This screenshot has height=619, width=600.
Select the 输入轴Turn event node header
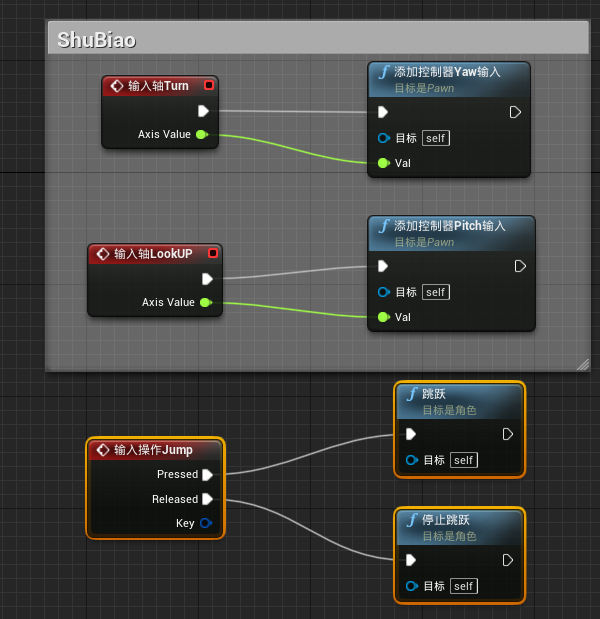tap(160, 86)
